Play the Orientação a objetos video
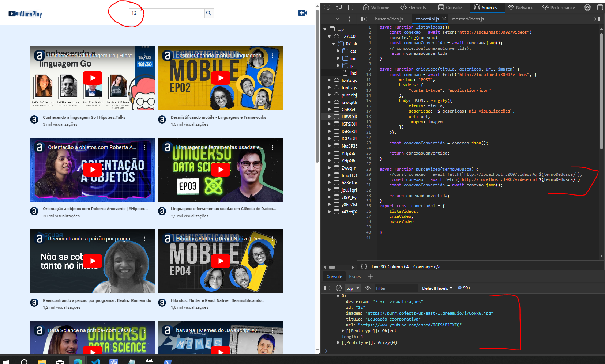 click(93, 170)
